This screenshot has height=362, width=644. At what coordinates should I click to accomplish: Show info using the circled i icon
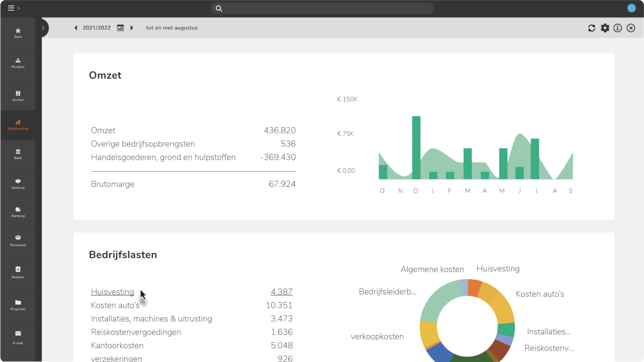tap(618, 28)
